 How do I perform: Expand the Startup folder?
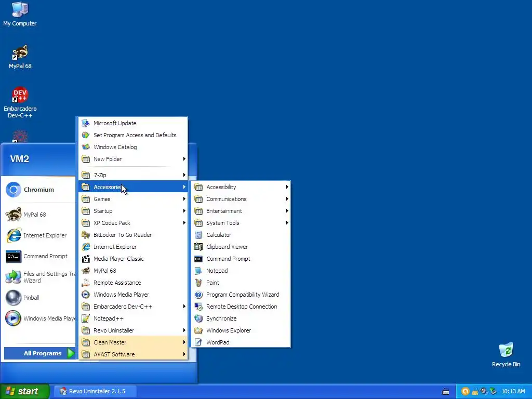click(x=134, y=211)
